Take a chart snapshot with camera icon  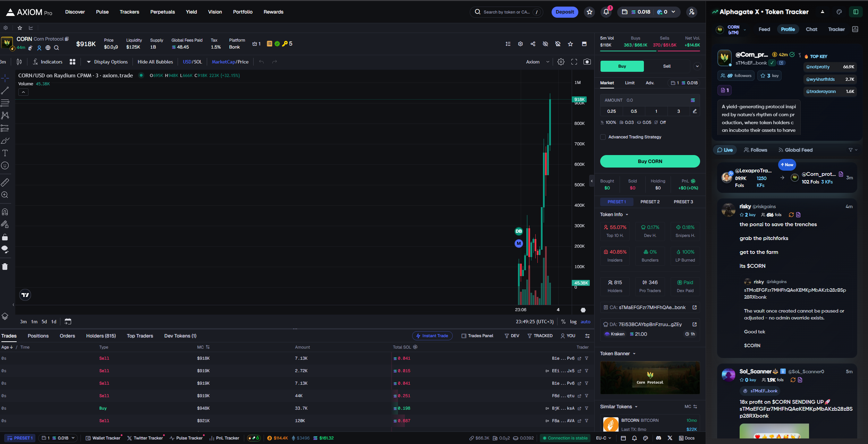587,62
